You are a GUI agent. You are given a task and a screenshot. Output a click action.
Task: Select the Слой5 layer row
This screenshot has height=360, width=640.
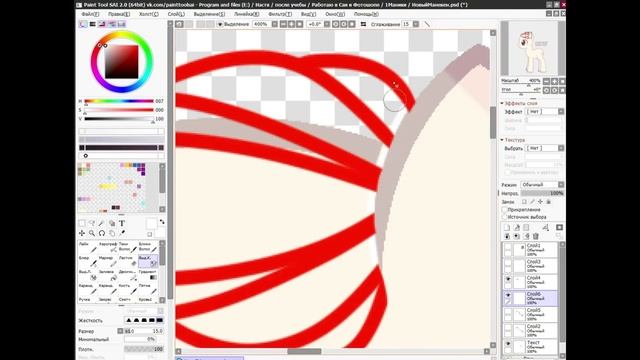(x=530, y=314)
